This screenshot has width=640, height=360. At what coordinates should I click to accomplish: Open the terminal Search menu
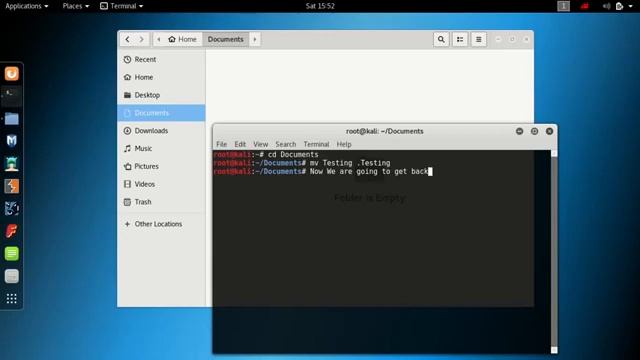(286, 144)
